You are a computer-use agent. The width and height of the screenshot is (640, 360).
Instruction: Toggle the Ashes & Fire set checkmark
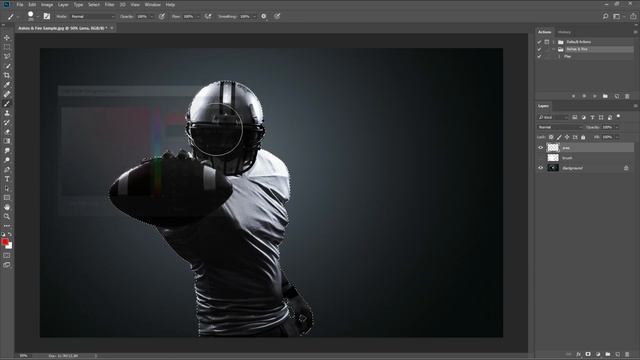(x=539, y=49)
